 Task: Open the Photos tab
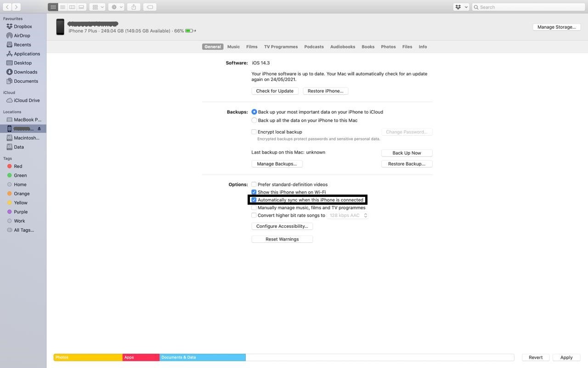[x=388, y=46]
